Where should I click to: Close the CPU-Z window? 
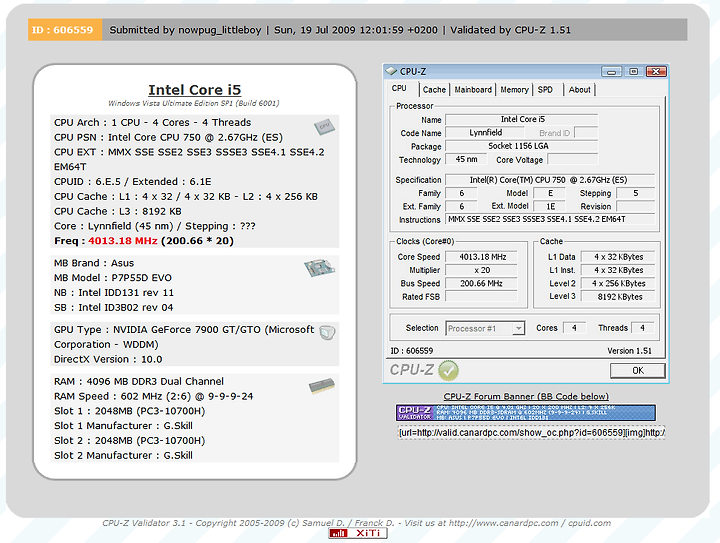[x=656, y=72]
